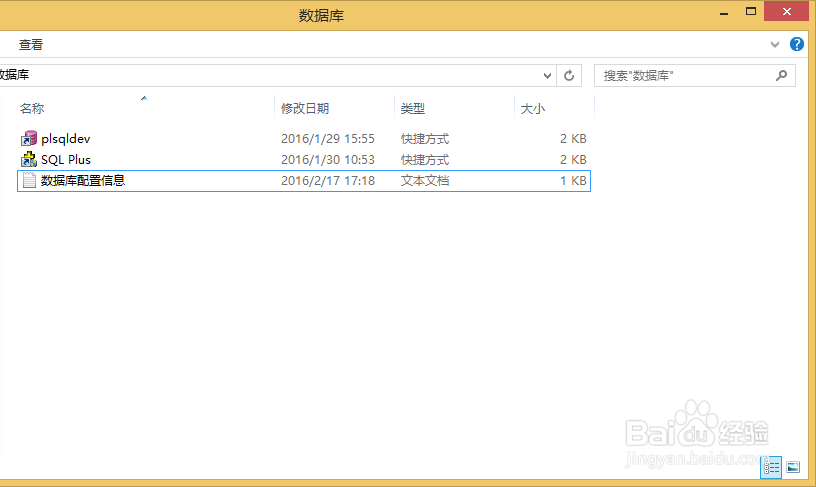Image resolution: width=816 pixels, height=487 pixels.
Task: Open the plsqldev shortcut icon
Action: pos(29,138)
